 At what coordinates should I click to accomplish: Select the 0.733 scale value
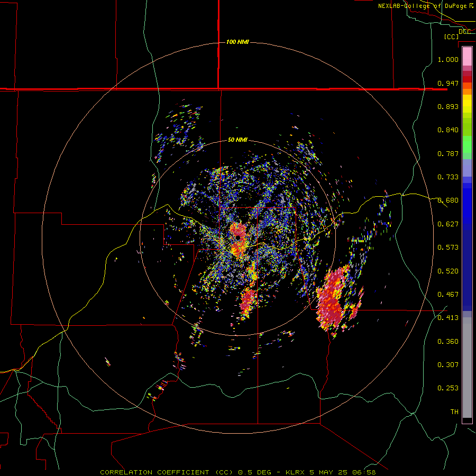point(448,177)
